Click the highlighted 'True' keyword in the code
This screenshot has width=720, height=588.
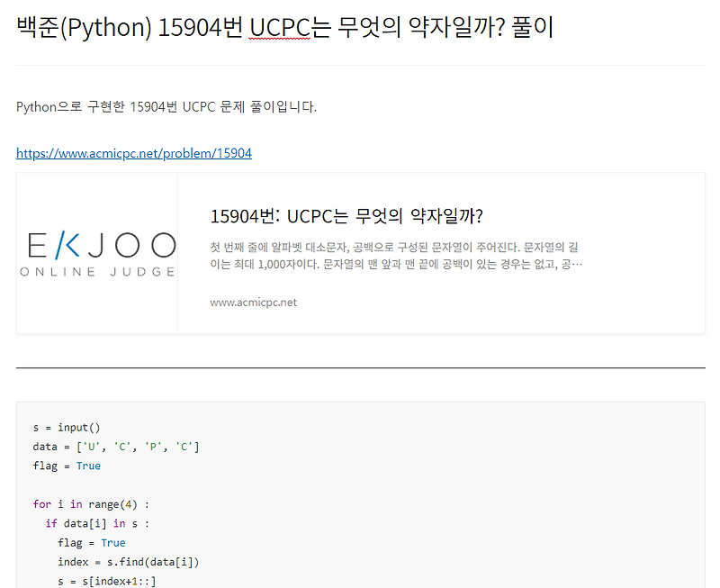pos(88,466)
